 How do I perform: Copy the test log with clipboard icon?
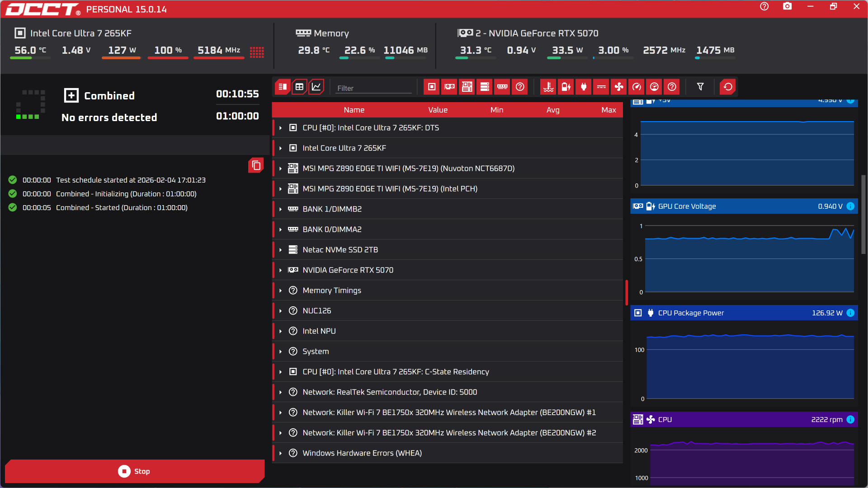tap(256, 165)
